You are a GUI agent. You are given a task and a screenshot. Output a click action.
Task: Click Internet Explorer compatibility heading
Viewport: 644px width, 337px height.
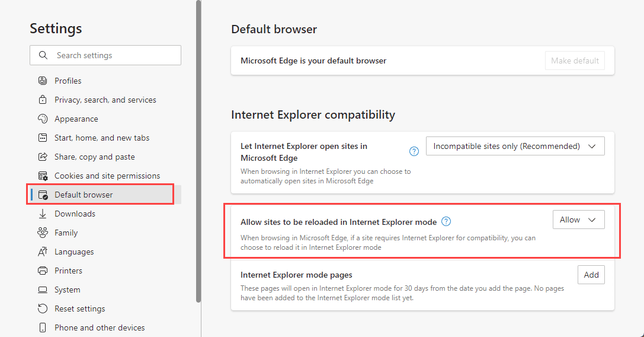(313, 115)
